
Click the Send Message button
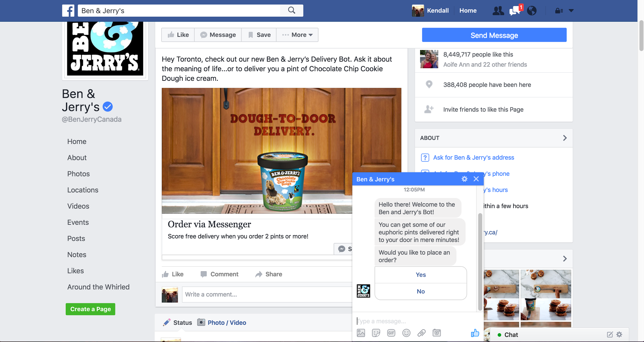click(494, 35)
